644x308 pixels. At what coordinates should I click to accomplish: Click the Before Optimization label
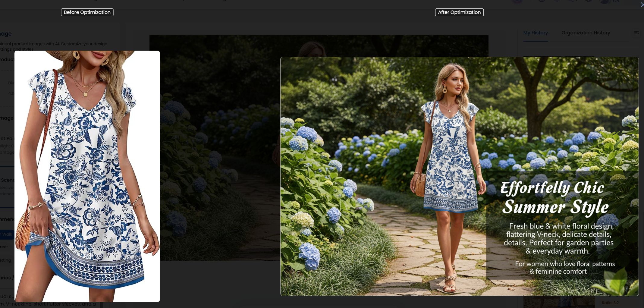(x=87, y=12)
